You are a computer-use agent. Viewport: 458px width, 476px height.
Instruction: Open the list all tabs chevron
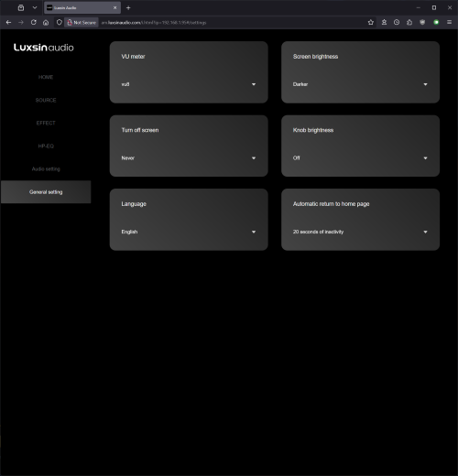(x=35, y=7)
